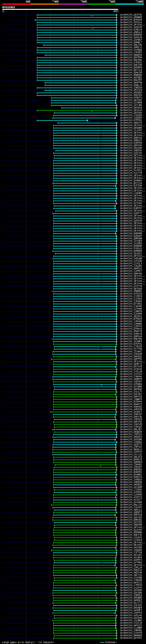Image resolution: width=146 pixels, height=644 pixels.
Task: Click the UniRef100_Q6W6X6 entry
Action: (131, 55)
